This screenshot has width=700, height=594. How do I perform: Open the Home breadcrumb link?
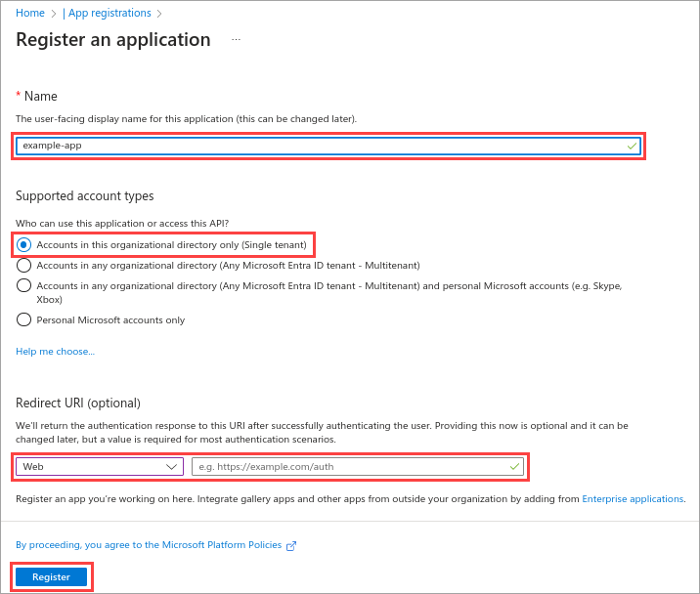coord(30,13)
